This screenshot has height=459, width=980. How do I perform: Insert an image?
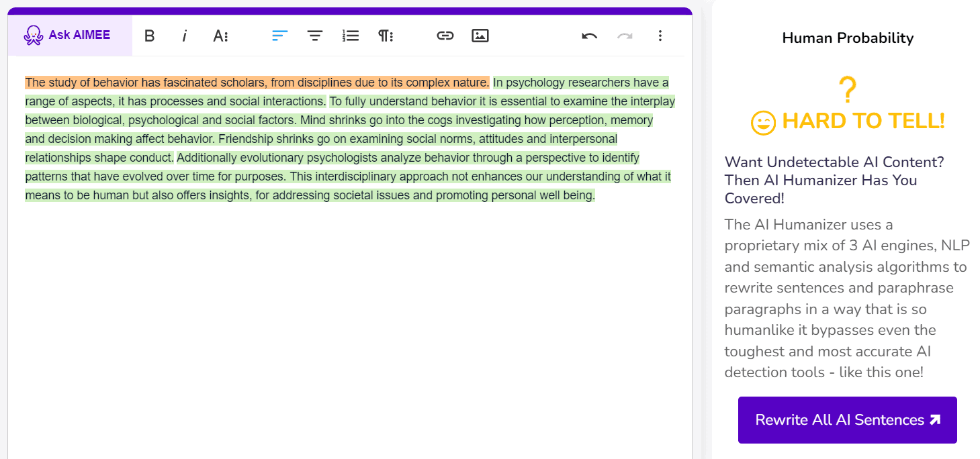pyautogui.click(x=480, y=36)
